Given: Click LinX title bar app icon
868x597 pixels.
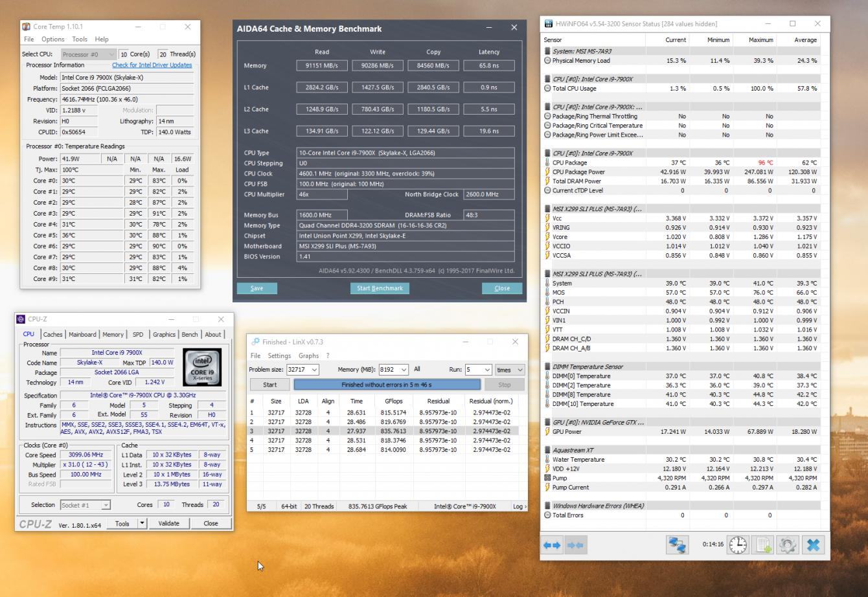Looking at the screenshot, I should pyautogui.click(x=256, y=342).
